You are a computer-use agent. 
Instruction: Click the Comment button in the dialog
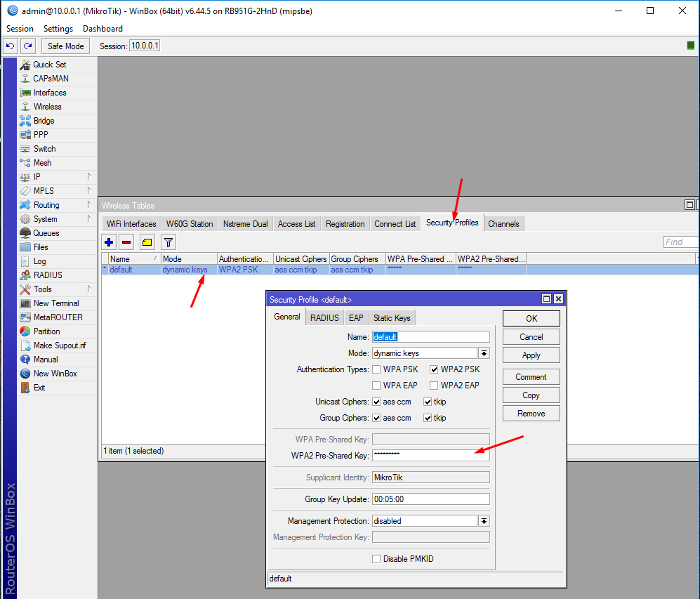click(531, 377)
